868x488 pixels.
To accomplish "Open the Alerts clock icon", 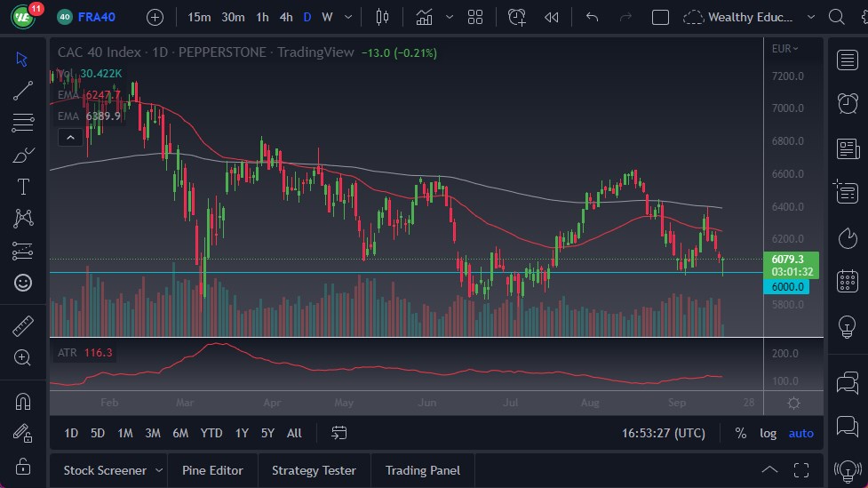I will [x=848, y=103].
